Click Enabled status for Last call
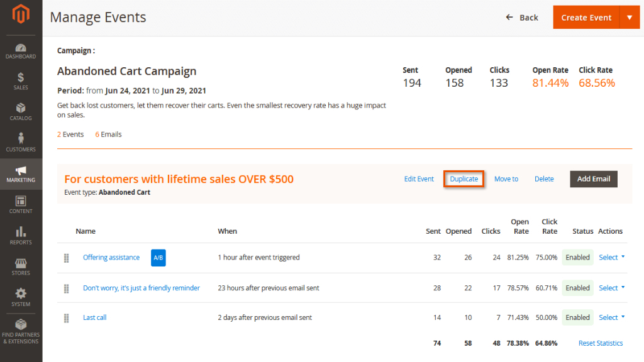The image size is (644, 362). [577, 317]
